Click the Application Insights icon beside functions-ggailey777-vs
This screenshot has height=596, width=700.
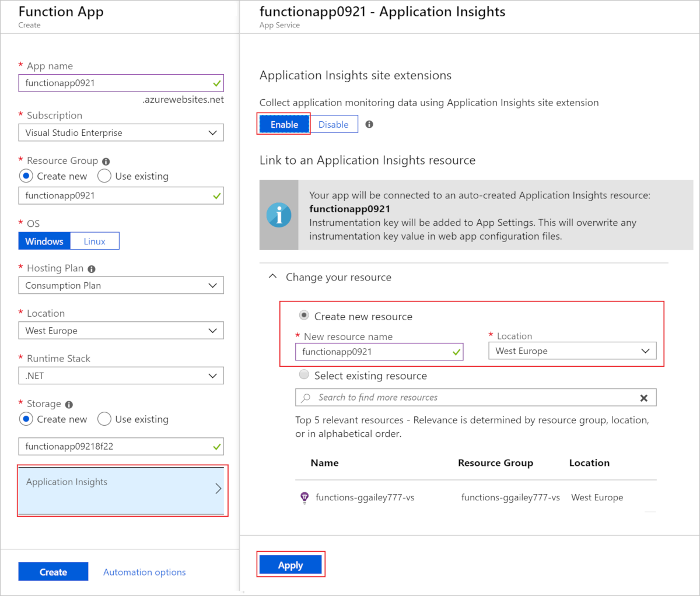coord(304,497)
